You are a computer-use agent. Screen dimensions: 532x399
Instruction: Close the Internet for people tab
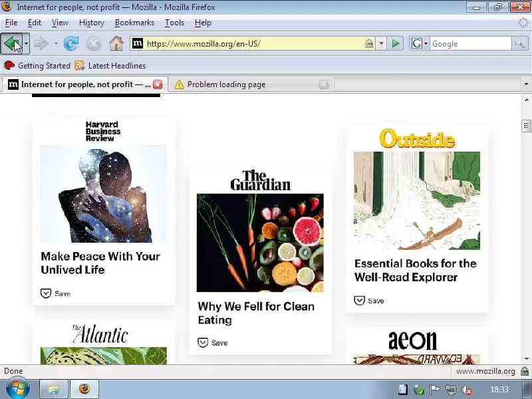158,84
